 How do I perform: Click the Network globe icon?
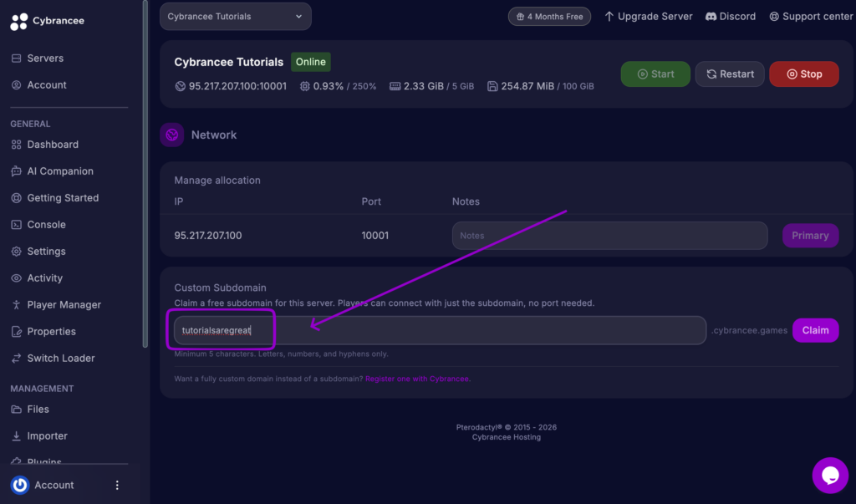172,135
